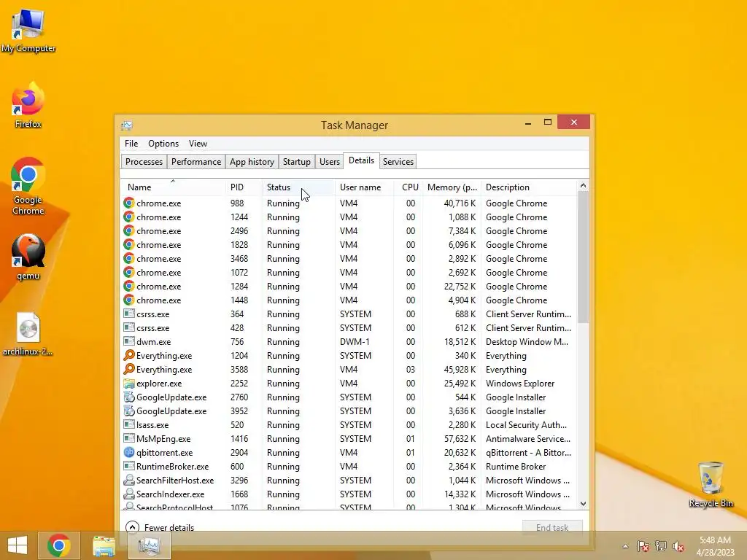Select GoogleUpdate.exe row with PID 3952
Viewport: 747px width, 560px height.
pos(348,411)
